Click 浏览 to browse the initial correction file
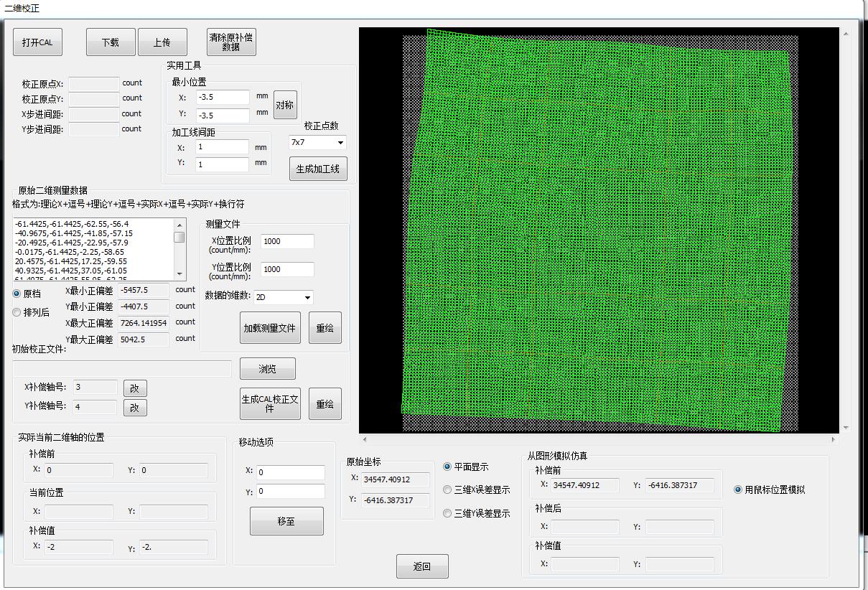The image size is (868, 590). 267,369
